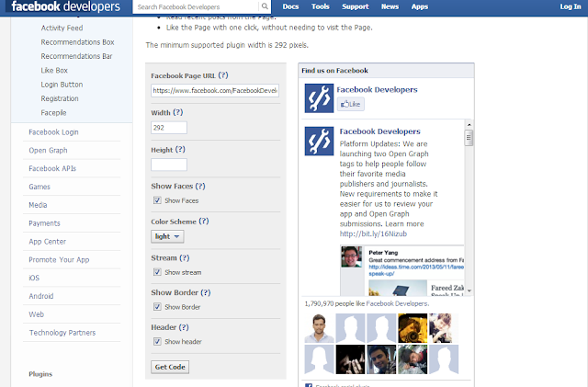
Task: Click the Facebook Developers stream post avatar
Action: [319, 142]
